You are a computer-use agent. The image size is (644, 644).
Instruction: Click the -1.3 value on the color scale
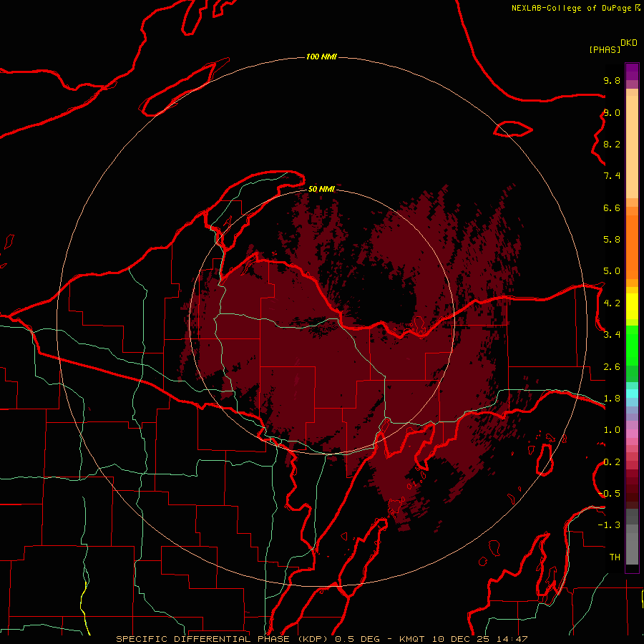(x=610, y=525)
